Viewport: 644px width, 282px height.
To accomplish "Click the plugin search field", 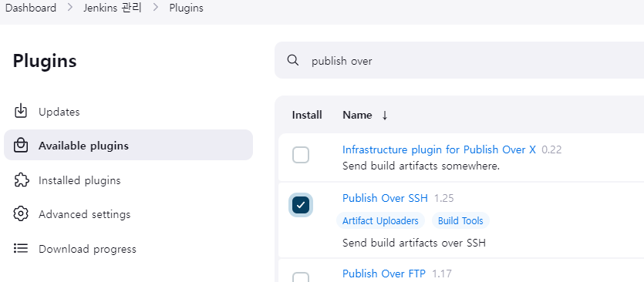I will click(459, 60).
